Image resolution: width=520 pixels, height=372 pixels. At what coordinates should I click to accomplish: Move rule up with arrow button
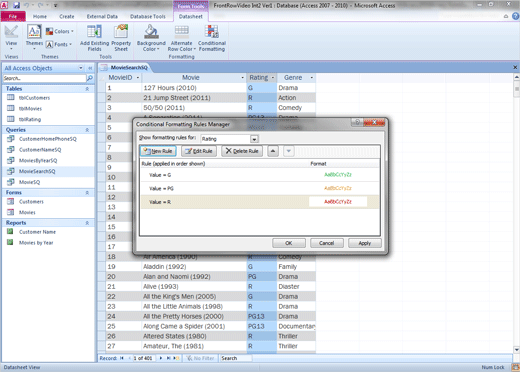(x=273, y=151)
